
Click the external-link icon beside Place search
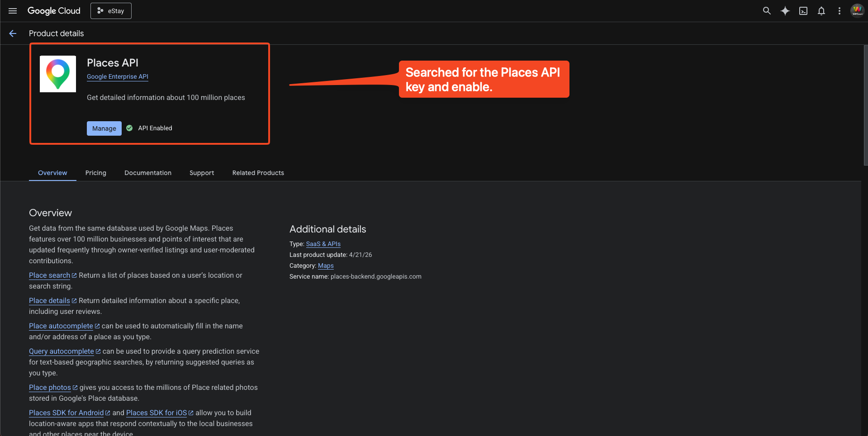coord(74,275)
